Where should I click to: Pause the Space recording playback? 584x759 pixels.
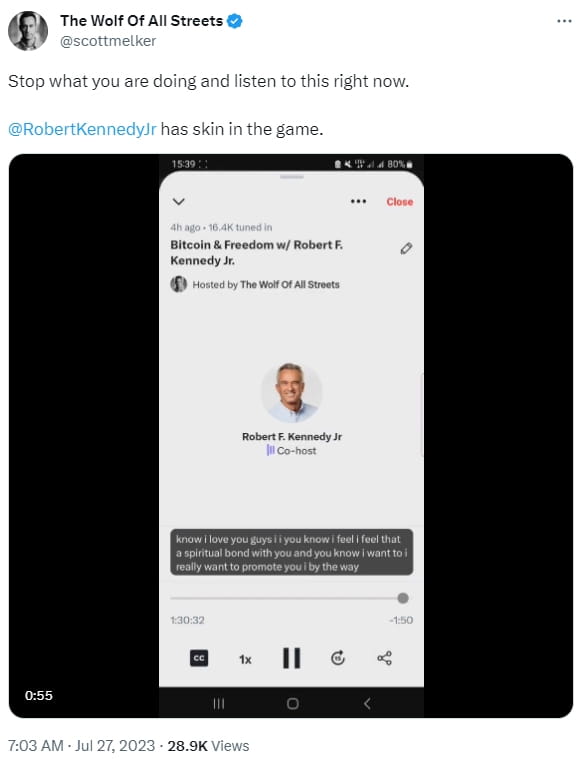(x=292, y=658)
